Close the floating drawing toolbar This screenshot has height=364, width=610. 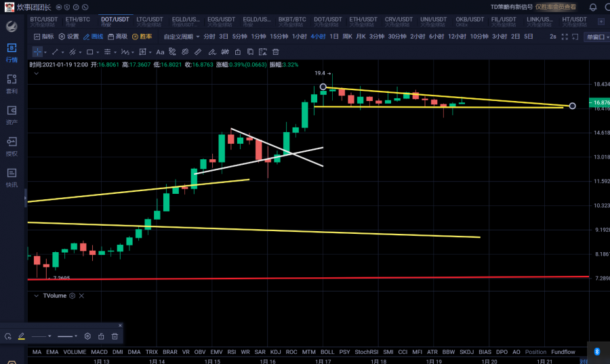120,325
